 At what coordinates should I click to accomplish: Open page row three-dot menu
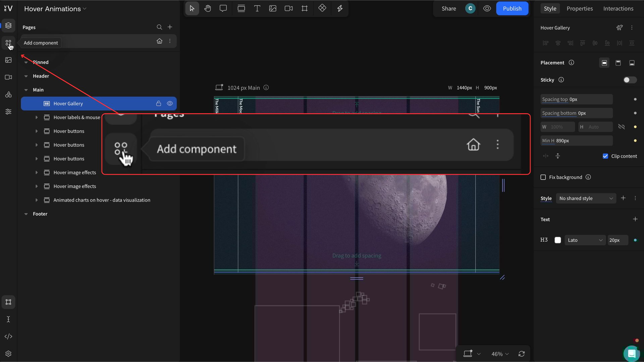170,41
